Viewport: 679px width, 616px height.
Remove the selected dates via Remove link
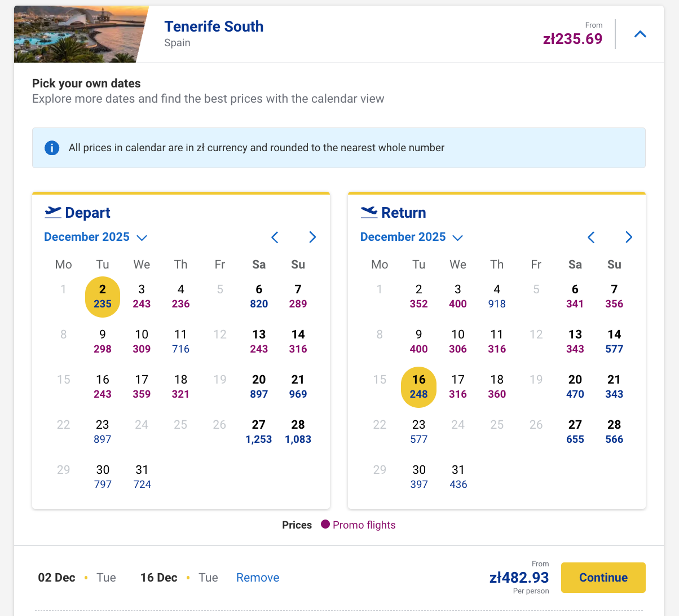[258, 578]
